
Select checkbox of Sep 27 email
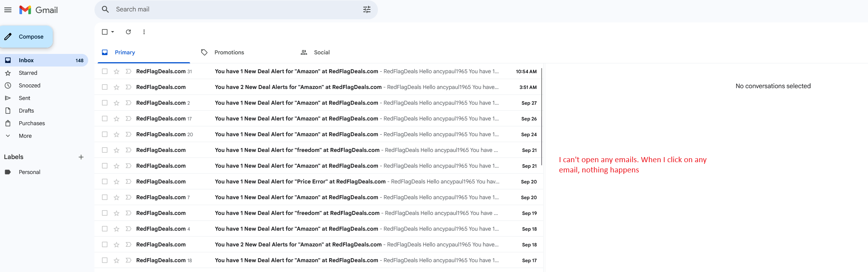[105, 103]
